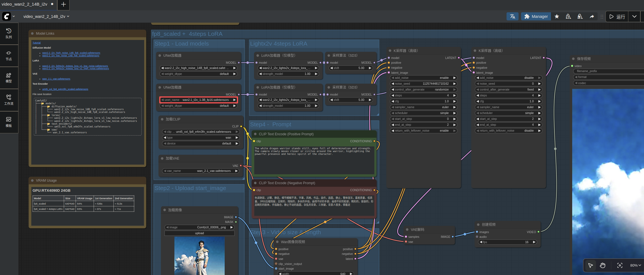The height and width of the screenshot is (275, 644).
Task: Open image ComfyUI_00006_.png selector
Action: 199,227
